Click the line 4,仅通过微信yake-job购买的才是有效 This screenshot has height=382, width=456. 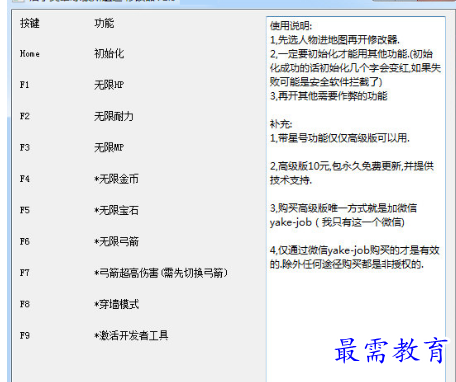[355, 250]
